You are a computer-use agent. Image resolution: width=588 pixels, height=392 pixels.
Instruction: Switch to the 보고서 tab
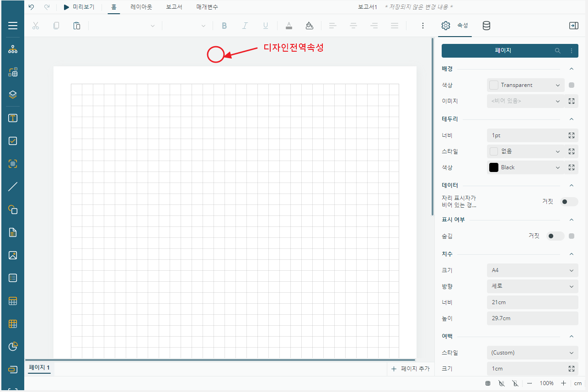coord(174,7)
